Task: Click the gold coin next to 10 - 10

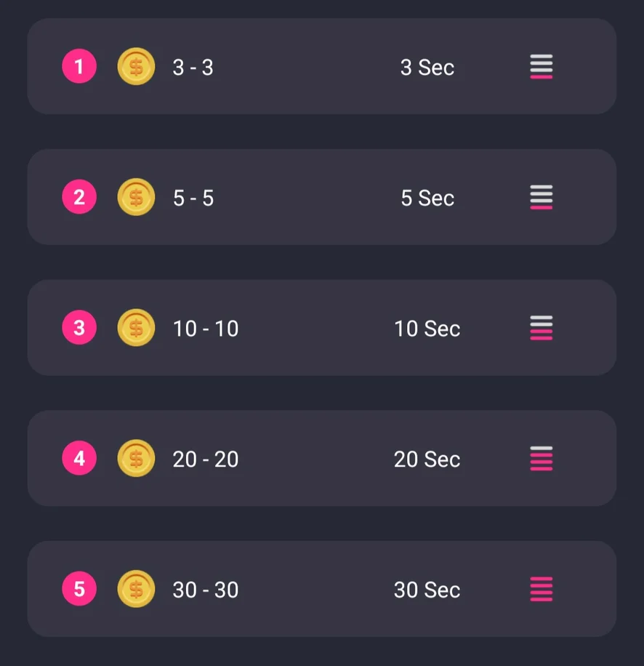Action: click(136, 328)
